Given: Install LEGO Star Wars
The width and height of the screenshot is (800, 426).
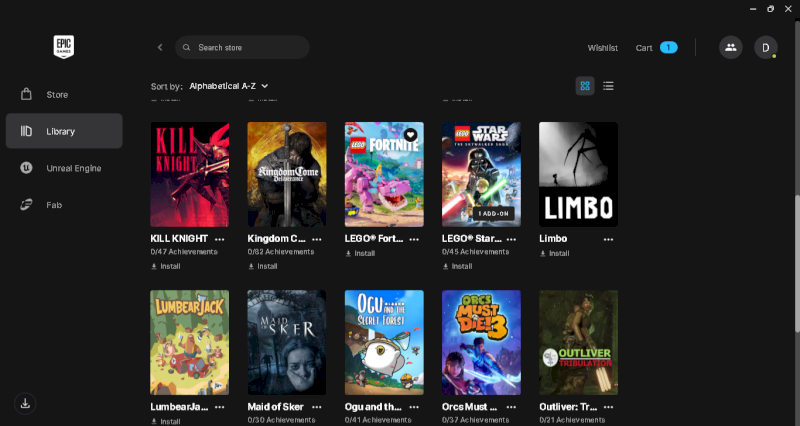Looking at the screenshot, I should coord(457,266).
